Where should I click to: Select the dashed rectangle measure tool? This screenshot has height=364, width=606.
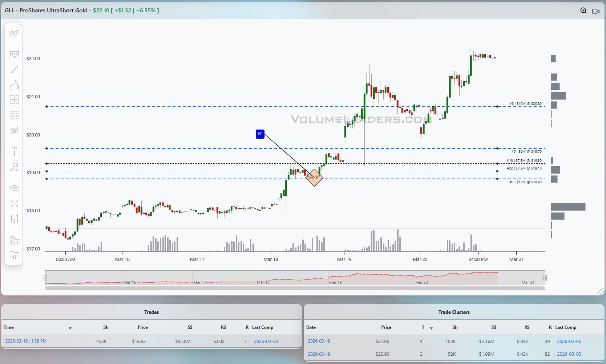pyautogui.click(x=14, y=100)
